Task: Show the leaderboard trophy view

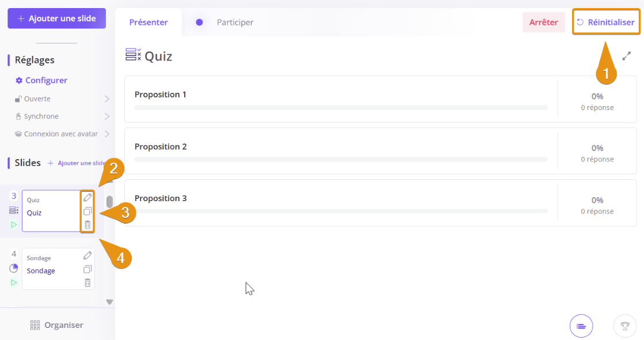Action: [x=625, y=326]
